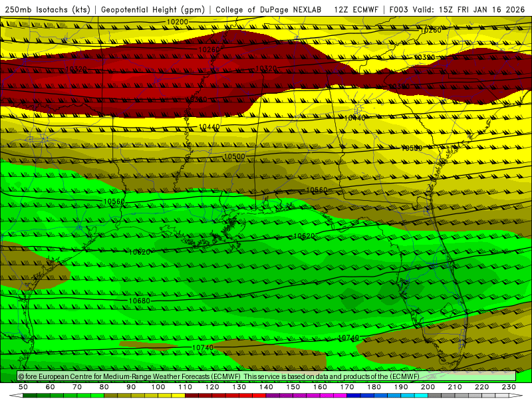The height and width of the screenshot is (399, 532).
Task: Click the 220 kt color scale label
Action: click(x=481, y=387)
